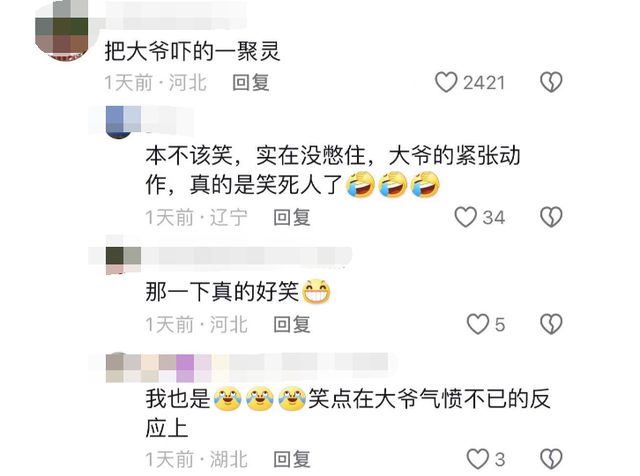Screen dimensions: 640x476
Task: Dislike the 那一下真的好笑 comment
Action: pyautogui.click(x=551, y=324)
